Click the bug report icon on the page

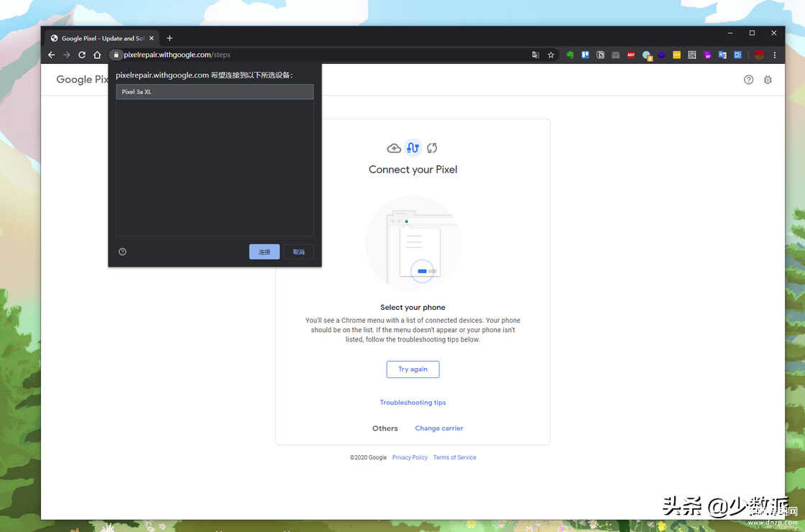click(x=768, y=80)
